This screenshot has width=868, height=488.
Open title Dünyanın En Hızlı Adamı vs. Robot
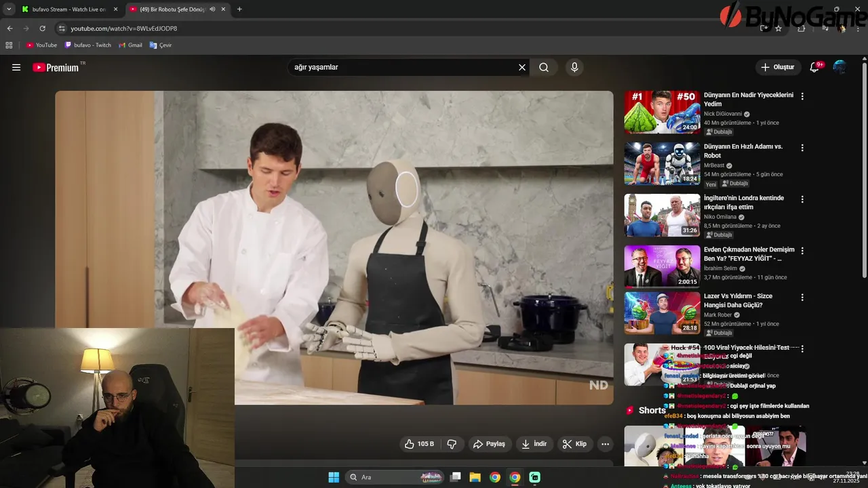tap(743, 151)
